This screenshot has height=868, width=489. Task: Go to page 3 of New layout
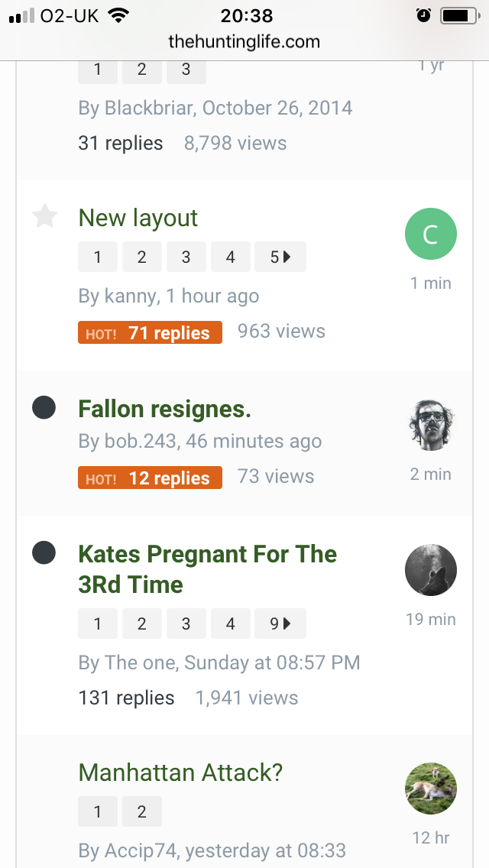tap(186, 257)
